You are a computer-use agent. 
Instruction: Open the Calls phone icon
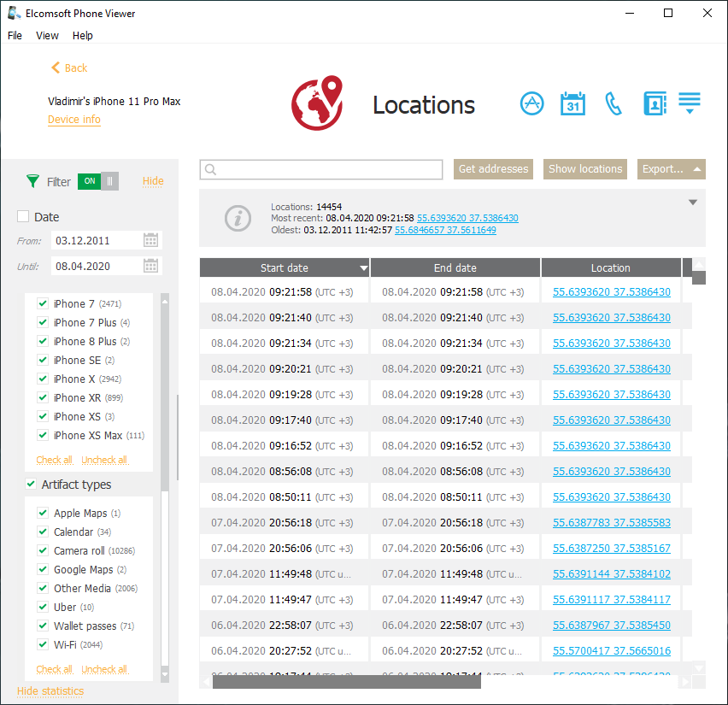[614, 104]
